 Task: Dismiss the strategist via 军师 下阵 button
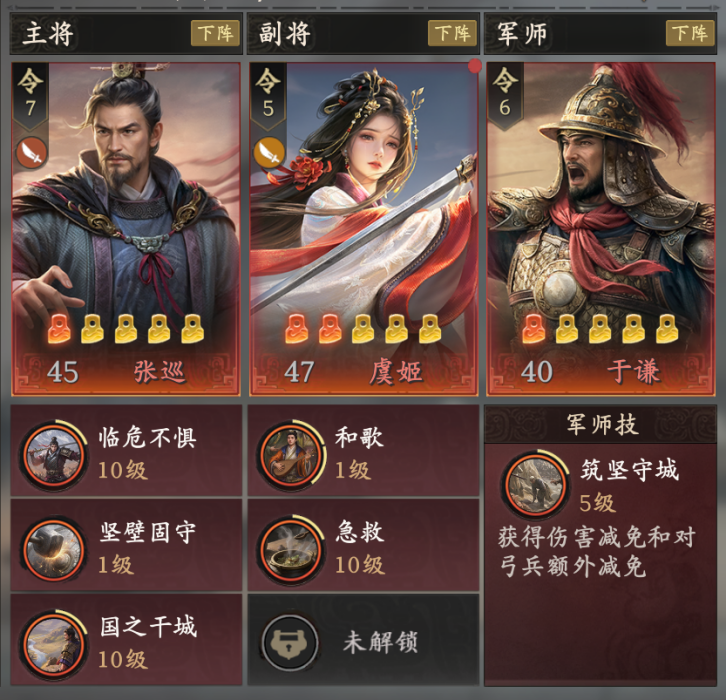point(690,33)
